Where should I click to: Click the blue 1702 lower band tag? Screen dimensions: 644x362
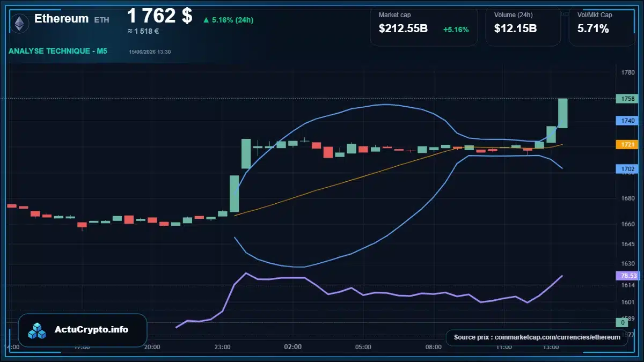(628, 169)
